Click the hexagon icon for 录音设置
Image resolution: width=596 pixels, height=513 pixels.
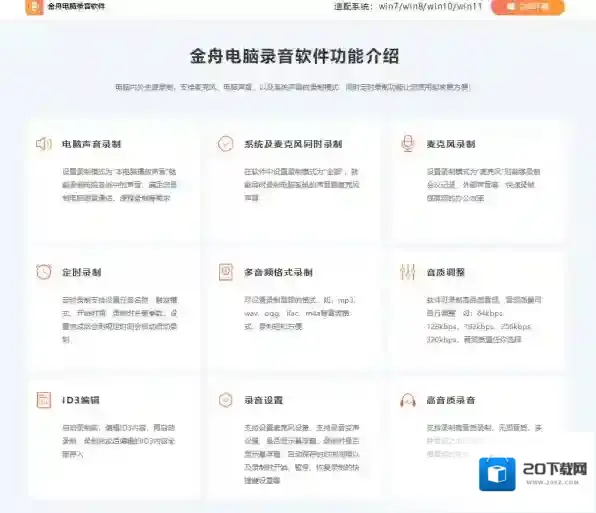click(x=225, y=400)
